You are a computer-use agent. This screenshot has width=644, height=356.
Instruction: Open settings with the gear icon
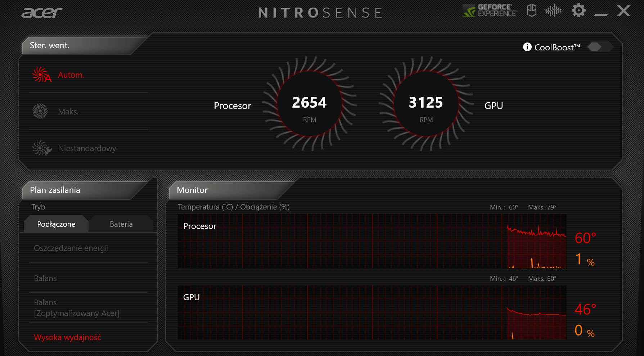tap(578, 10)
